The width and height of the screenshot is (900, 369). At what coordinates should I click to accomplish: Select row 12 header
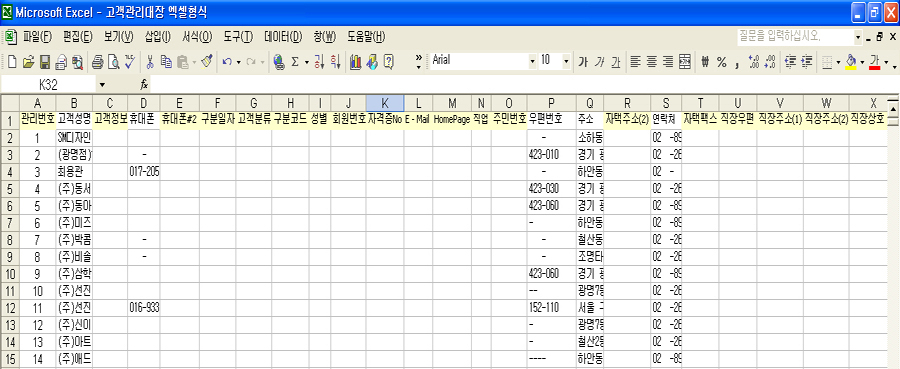coord(10,308)
